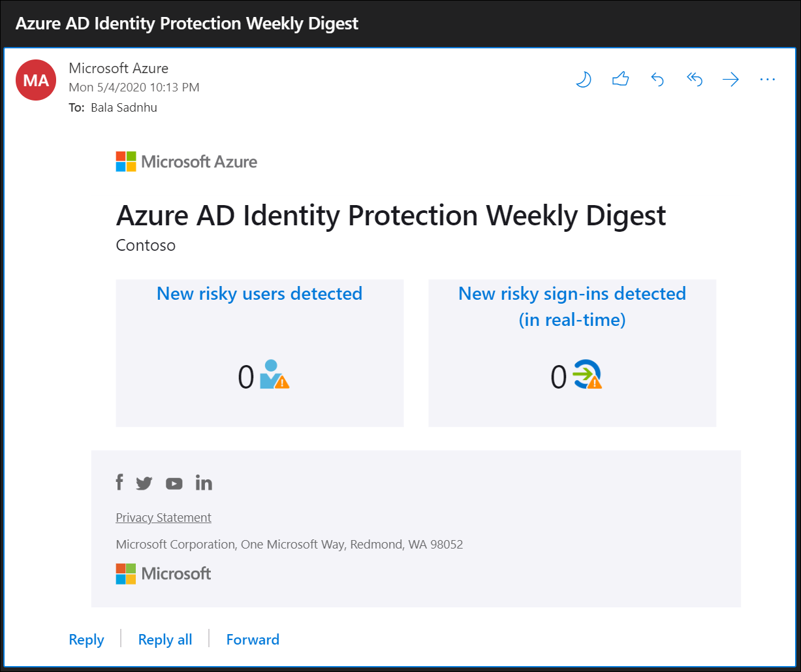Select the LinkedIn icon in the footer
This screenshot has width=801, height=672.
click(x=203, y=483)
